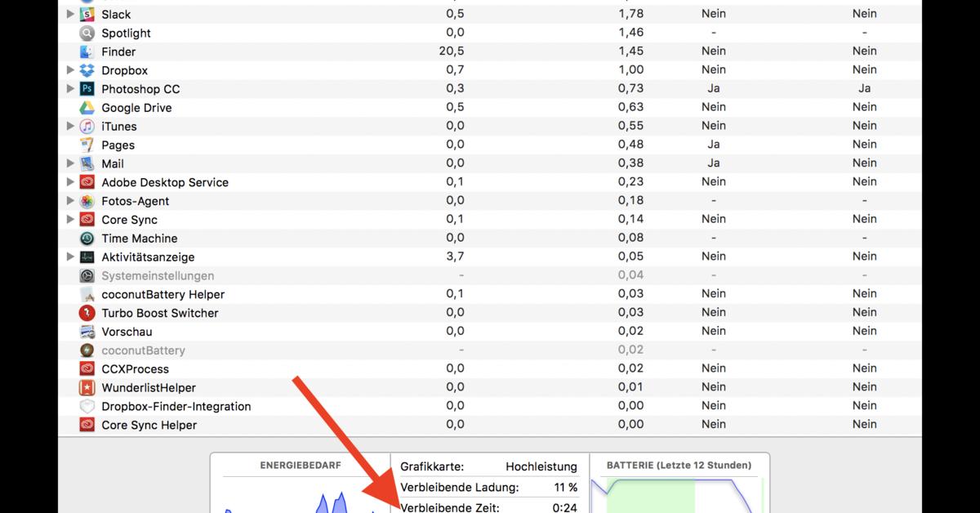Click the Verbleibende Ladung 11 % value
The height and width of the screenshot is (513, 980).
(565, 488)
